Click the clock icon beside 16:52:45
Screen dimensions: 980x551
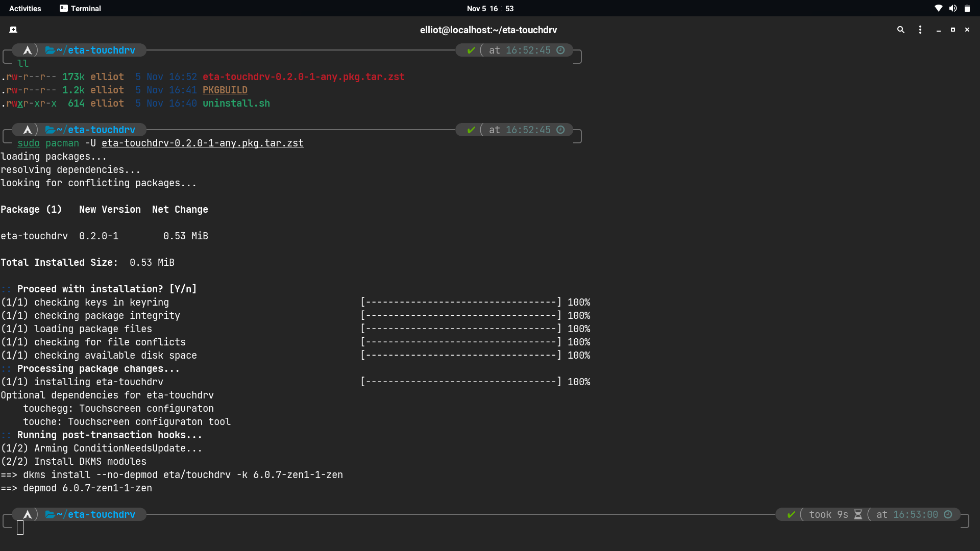(560, 50)
